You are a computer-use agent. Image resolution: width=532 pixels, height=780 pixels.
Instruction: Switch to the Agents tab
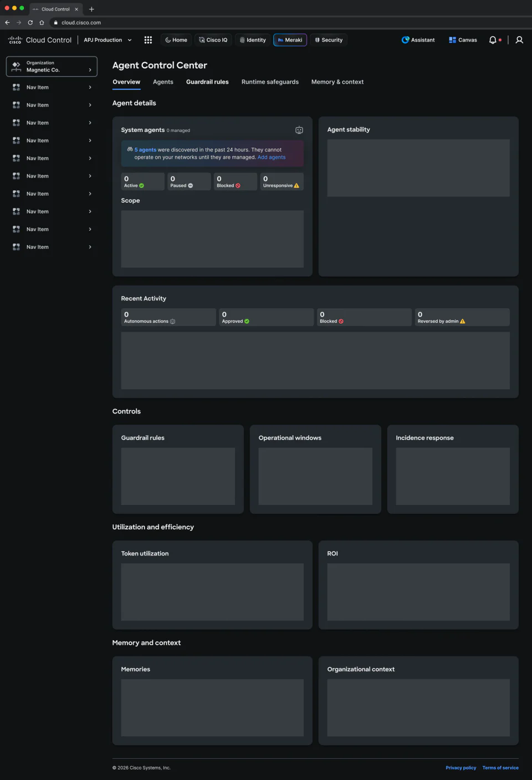163,82
